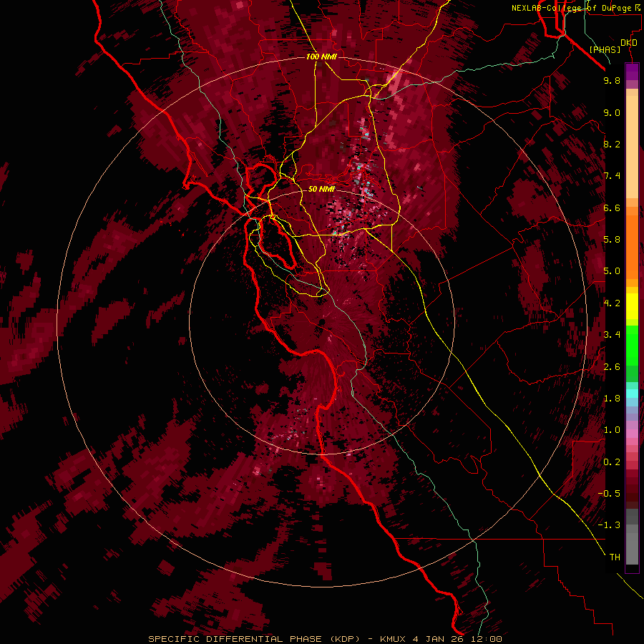Pick the peach band on the color scale
Screen dimensions: 644x644
pos(632,148)
